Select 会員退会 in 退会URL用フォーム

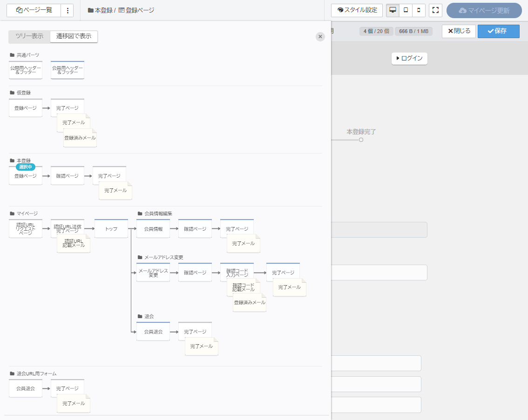[x=26, y=388]
